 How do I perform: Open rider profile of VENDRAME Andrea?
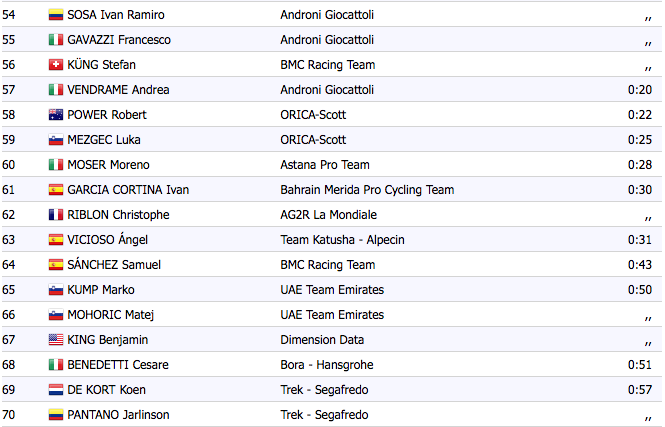tap(118, 90)
